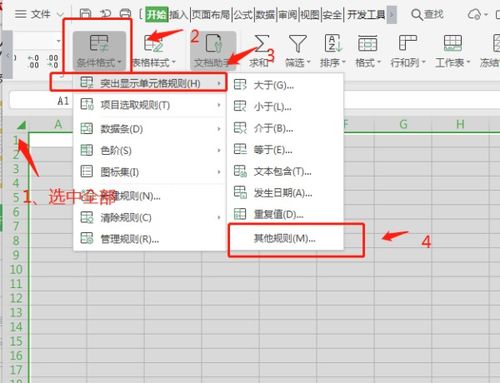The width and height of the screenshot is (500, 383).
Task: Open the 筛选 filter dropdown
Action: 298,51
